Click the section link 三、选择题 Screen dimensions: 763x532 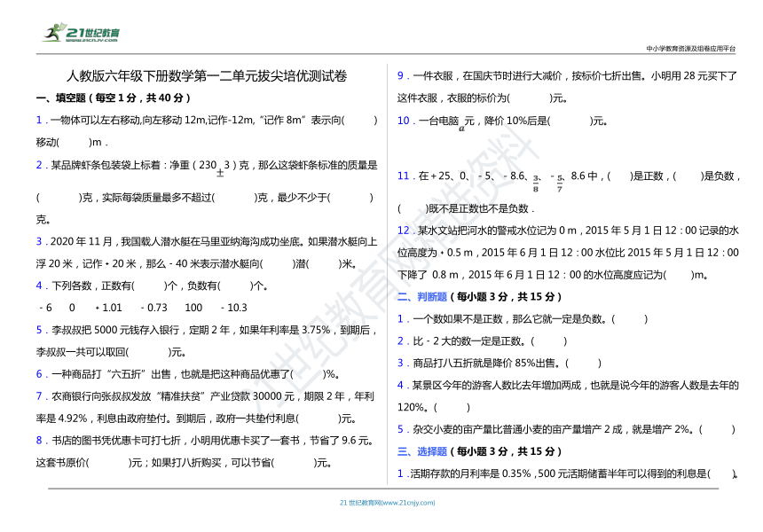[422, 451]
